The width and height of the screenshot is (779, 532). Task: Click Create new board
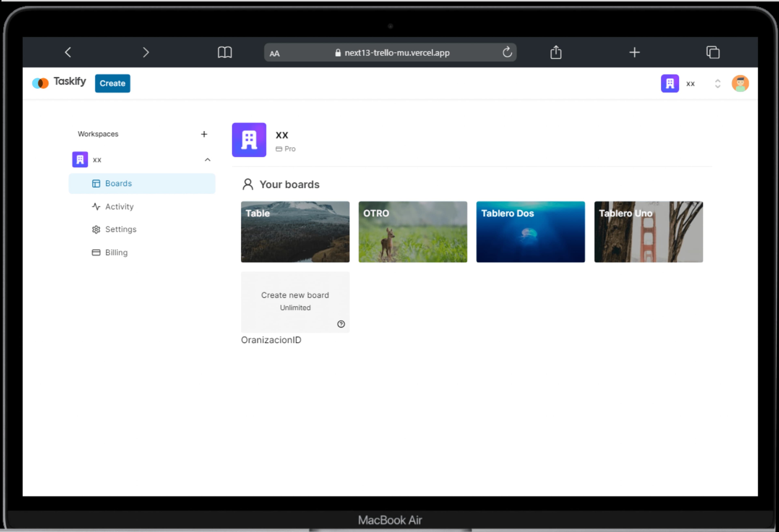(x=295, y=301)
